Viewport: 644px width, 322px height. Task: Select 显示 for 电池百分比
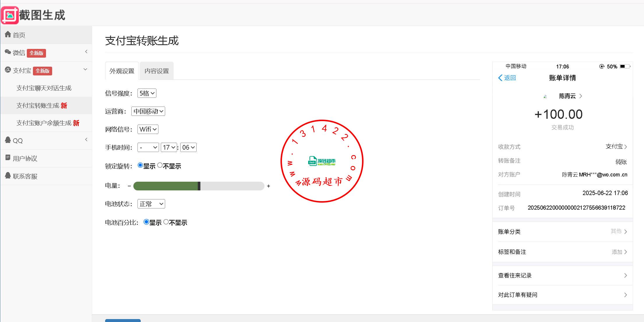(x=146, y=222)
